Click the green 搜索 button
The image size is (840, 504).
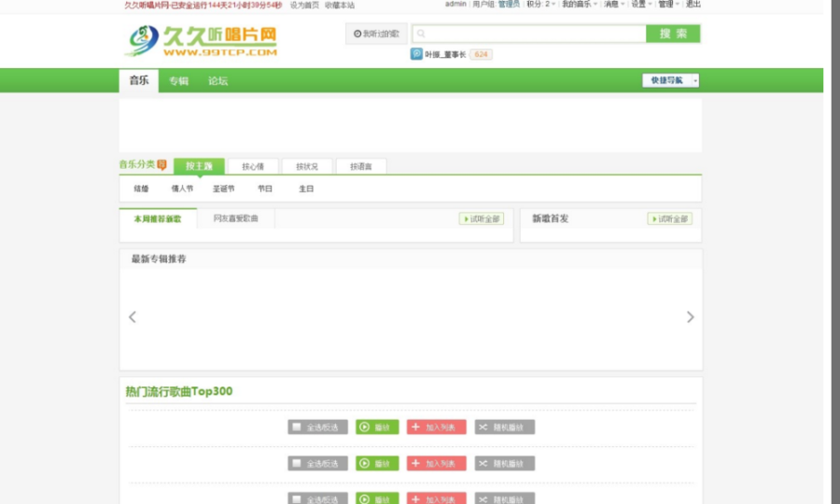[672, 34]
